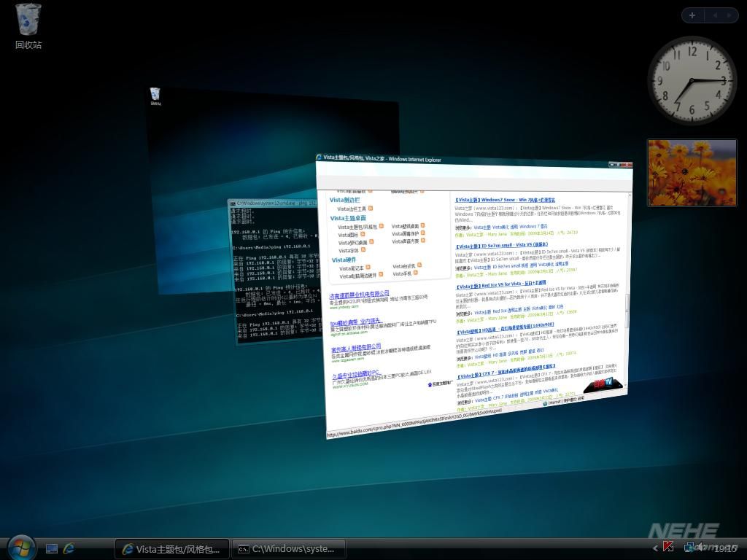Screen dimensions: 747x560
Task: Open the Vista梦幻桌面 link
Action: (353, 243)
